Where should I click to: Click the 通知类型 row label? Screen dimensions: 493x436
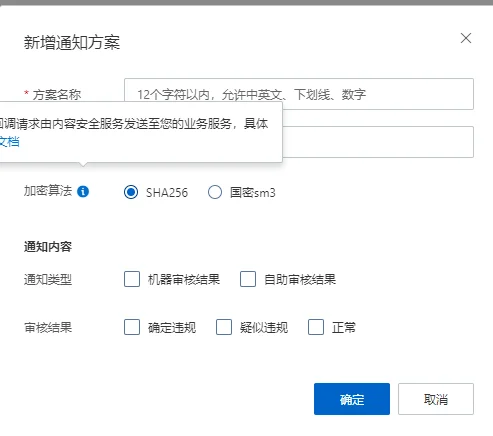(48, 279)
